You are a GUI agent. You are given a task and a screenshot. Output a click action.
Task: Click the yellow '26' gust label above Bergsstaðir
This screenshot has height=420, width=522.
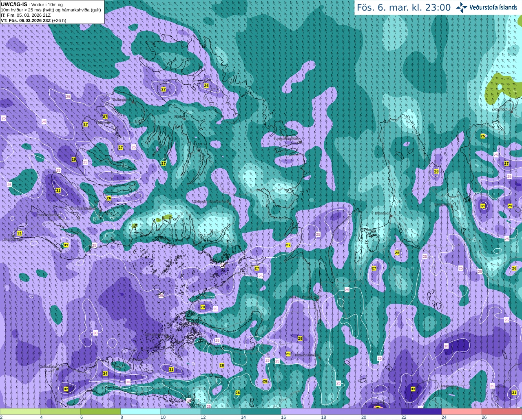tap(436, 171)
